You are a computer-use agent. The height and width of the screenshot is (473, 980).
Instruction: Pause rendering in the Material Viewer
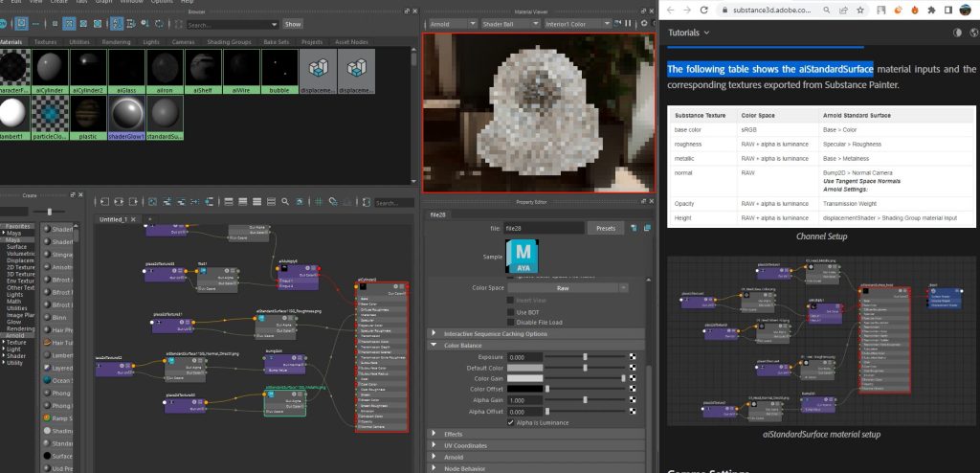pyautogui.click(x=628, y=24)
